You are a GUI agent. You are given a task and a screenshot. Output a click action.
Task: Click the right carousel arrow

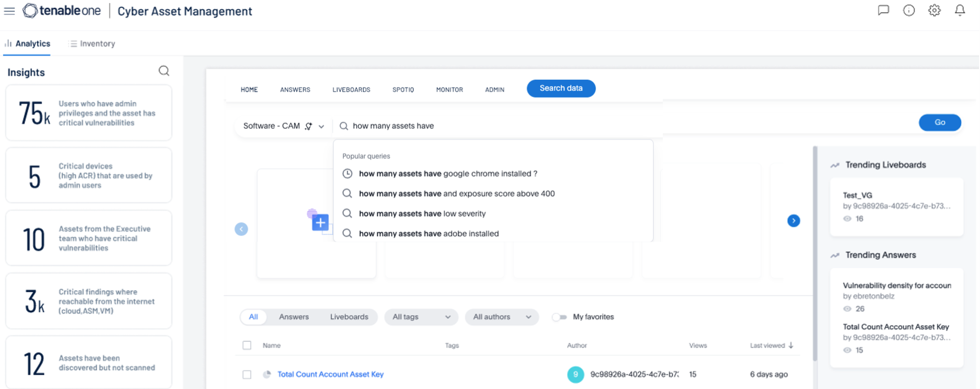point(793,221)
